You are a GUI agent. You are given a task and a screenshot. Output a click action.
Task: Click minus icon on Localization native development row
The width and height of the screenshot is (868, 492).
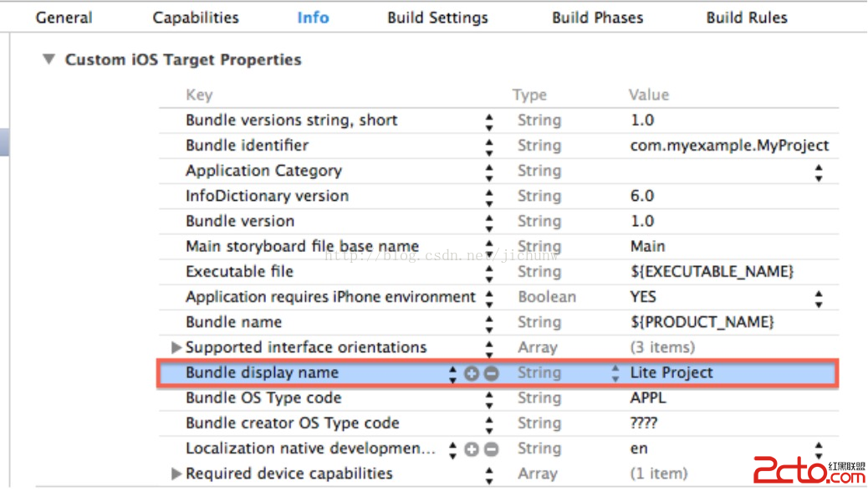click(491, 449)
